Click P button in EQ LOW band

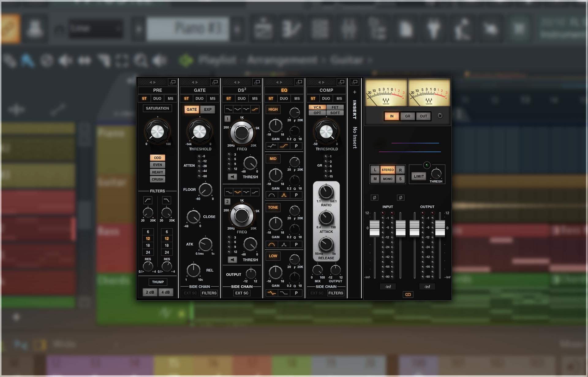[296, 293]
